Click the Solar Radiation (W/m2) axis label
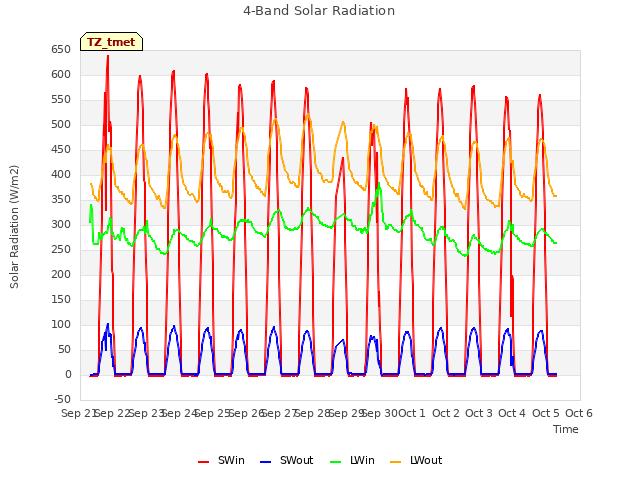This screenshot has height=480, width=640. tap(14, 227)
